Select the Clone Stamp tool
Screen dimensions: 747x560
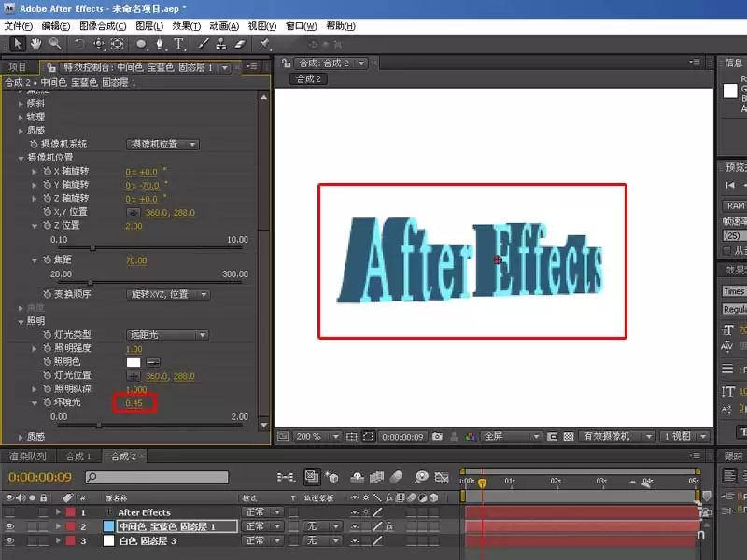coord(221,44)
